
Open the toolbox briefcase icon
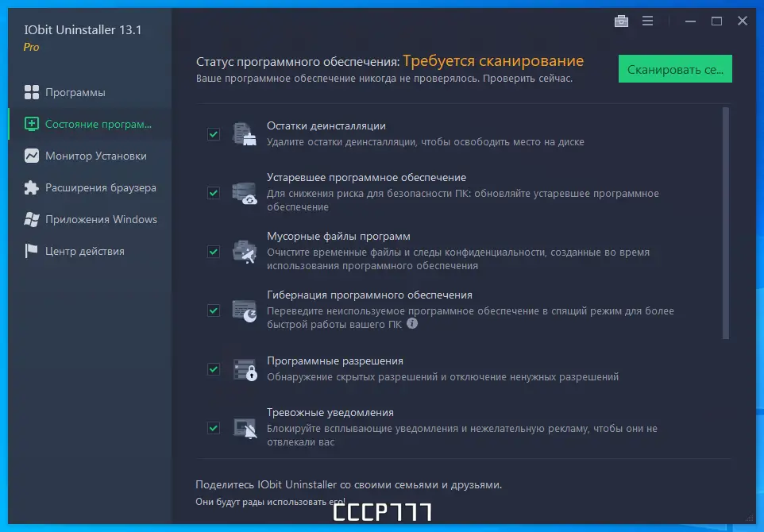click(x=621, y=21)
